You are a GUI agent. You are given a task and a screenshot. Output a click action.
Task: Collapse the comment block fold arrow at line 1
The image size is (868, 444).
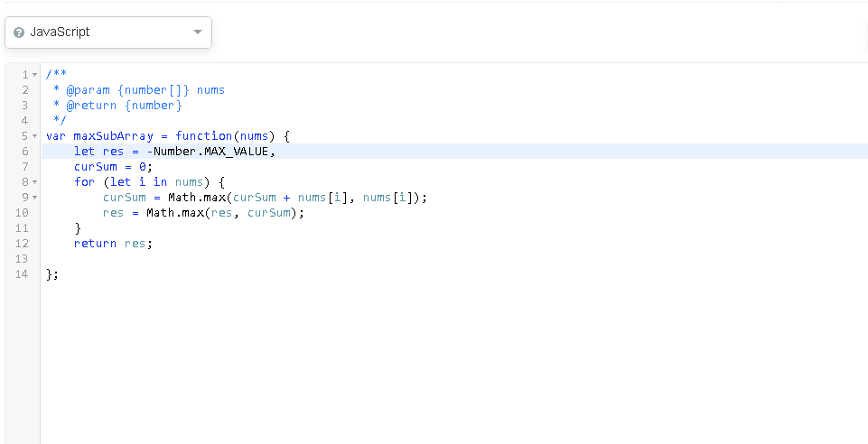(35, 75)
